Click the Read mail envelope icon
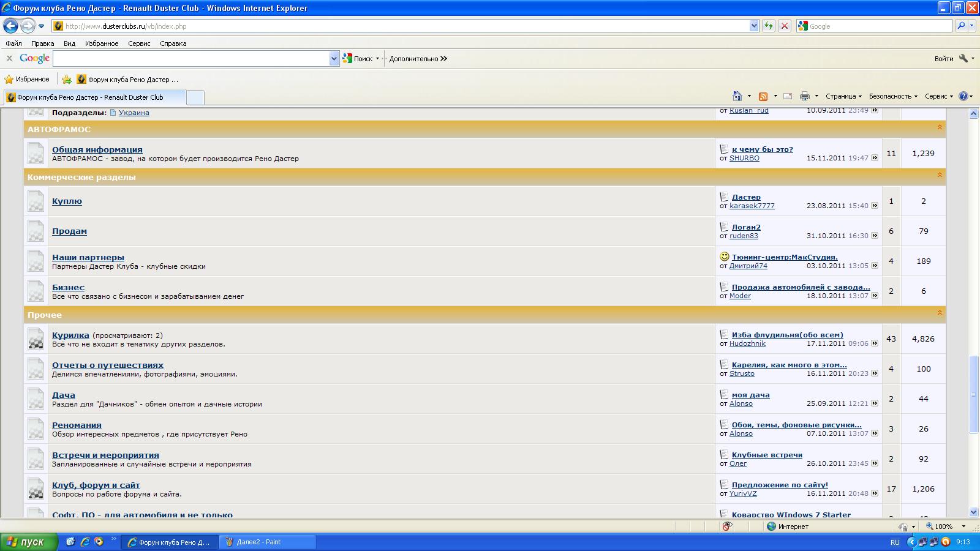The height and width of the screenshot is (551, 980). 788,96
